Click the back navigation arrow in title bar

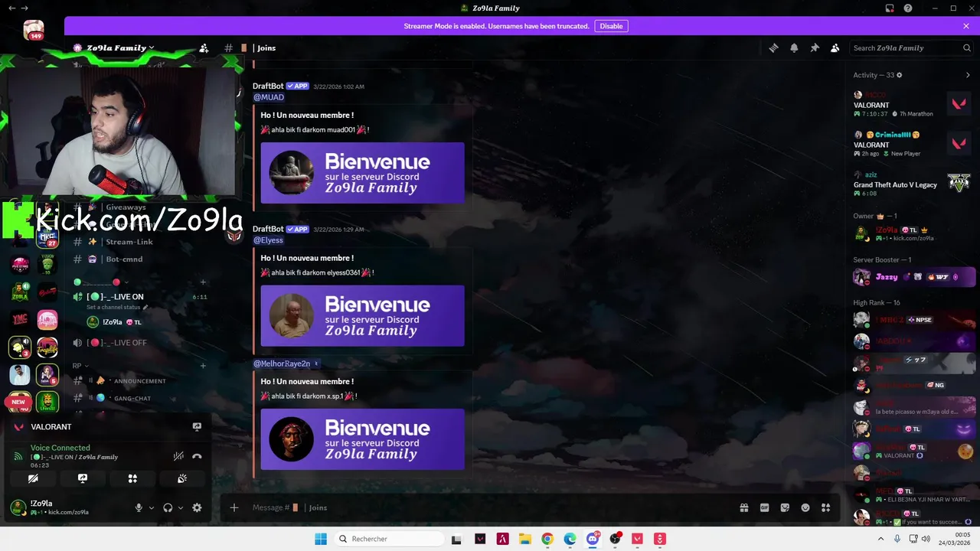click(x=11, y=8)
